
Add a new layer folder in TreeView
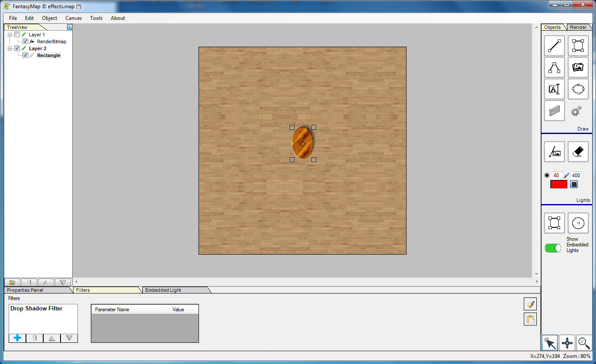(12, 282)
